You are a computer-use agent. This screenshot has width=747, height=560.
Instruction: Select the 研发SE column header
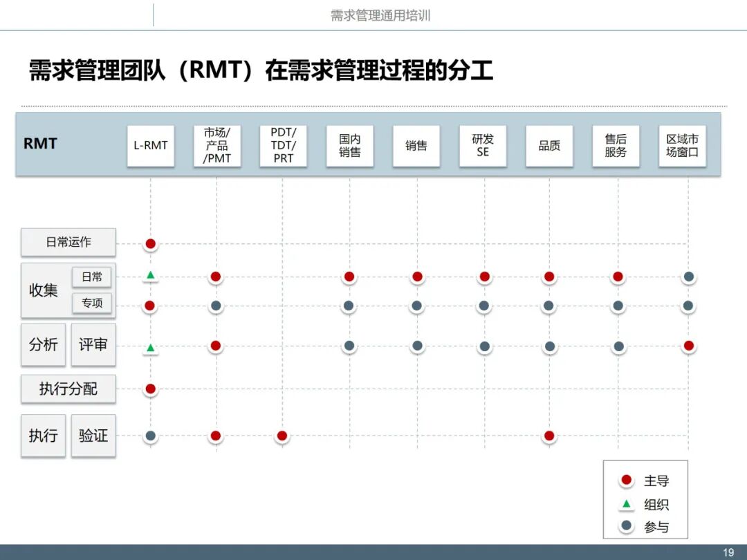tap(483, 146)
